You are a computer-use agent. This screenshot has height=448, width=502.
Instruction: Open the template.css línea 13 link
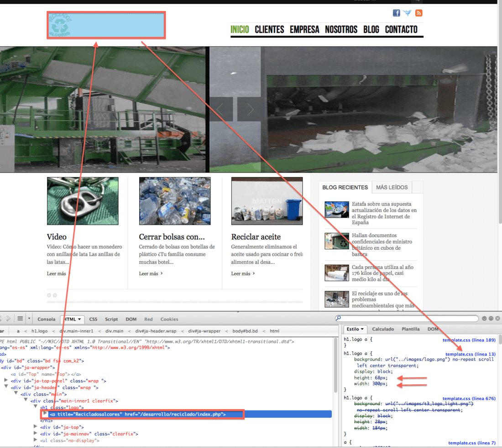(x=471, y=354)
